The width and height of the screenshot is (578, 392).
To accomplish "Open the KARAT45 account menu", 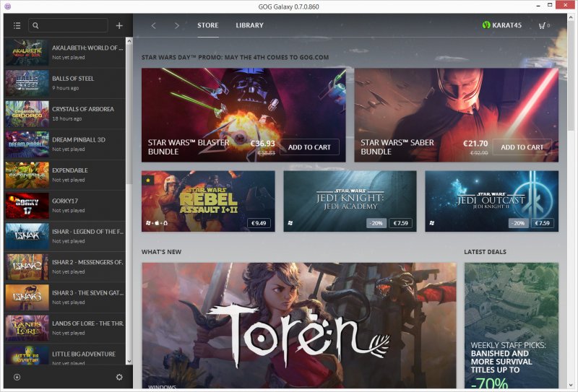I will coord(502,25).
